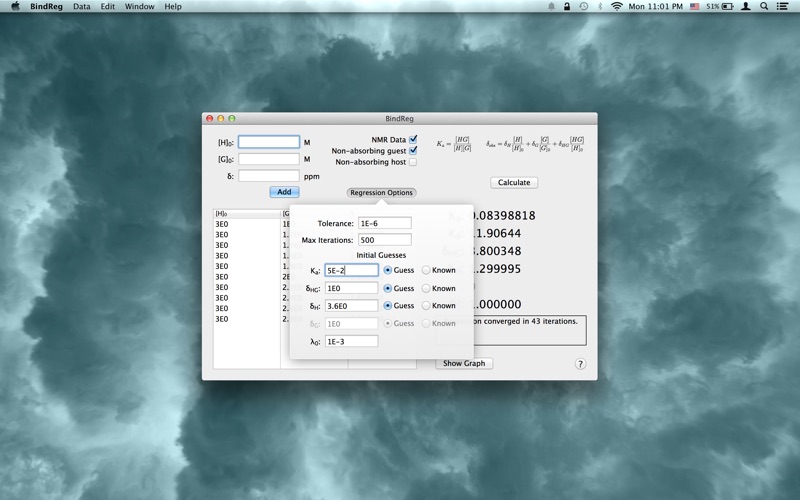
Task: Click the user account silhouette icon
Action: [x=746, y=6]
